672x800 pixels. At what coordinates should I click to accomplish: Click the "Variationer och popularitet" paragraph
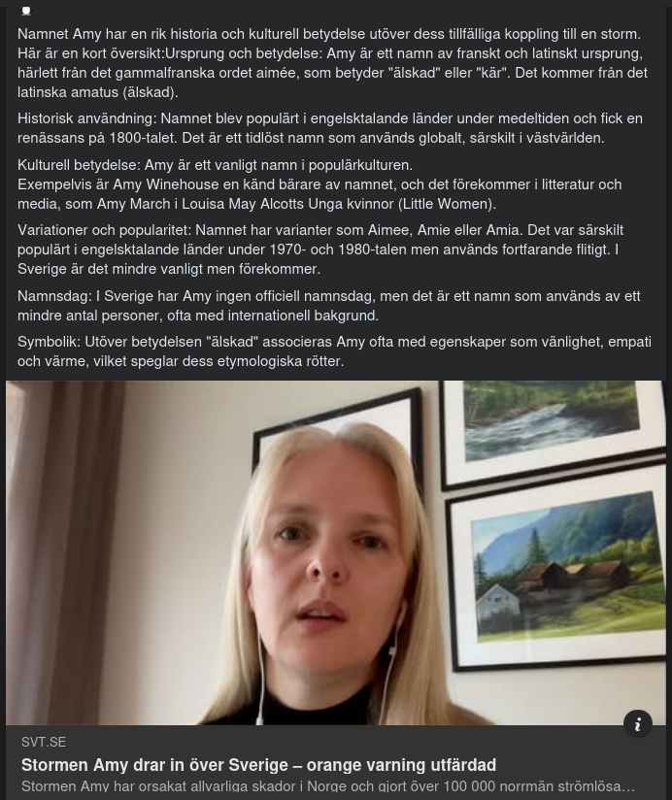[320, 250]
